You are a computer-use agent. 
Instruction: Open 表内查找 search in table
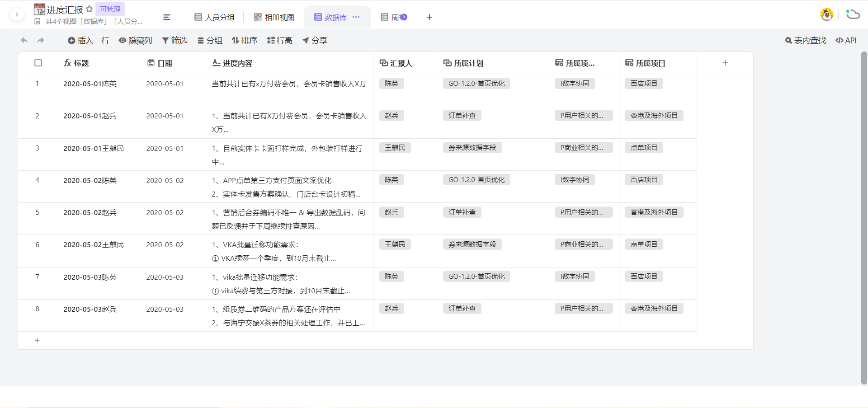806,41
